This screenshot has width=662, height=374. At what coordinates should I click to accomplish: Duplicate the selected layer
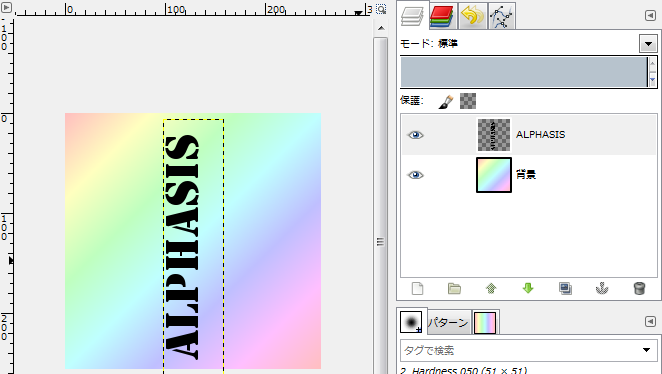[x=565, y=289]
